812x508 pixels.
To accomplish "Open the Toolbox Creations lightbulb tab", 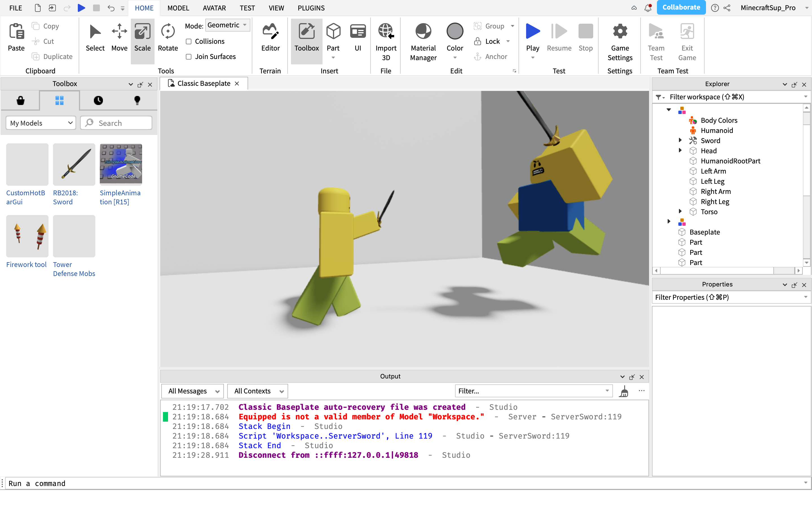I will click(x=137, y=100).
